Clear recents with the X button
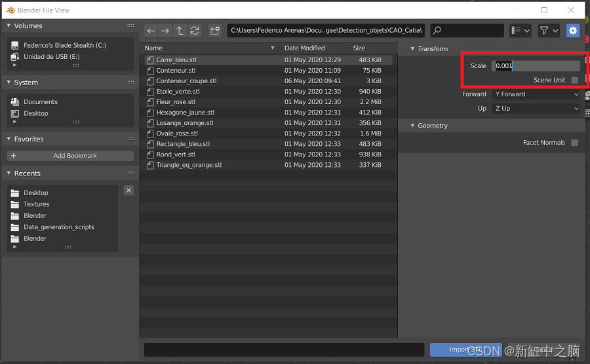 (x=128, y=191)
